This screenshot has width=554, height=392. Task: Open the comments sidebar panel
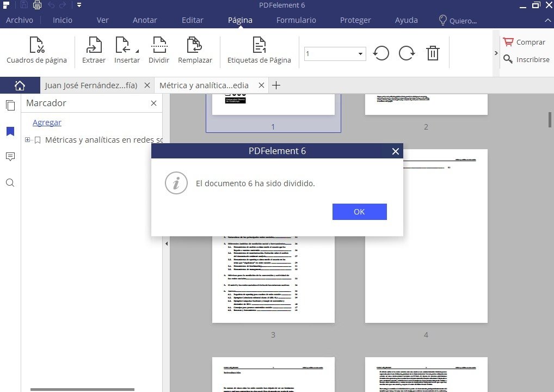click(10, 157)
